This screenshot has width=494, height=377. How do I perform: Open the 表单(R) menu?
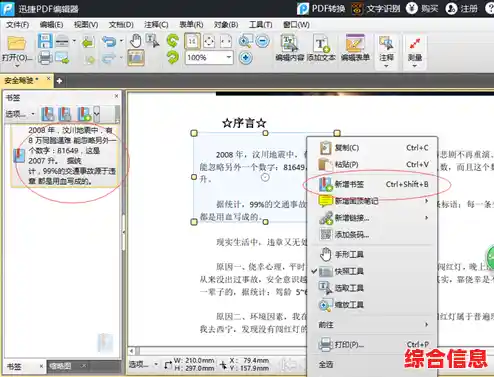pos(191,25)
